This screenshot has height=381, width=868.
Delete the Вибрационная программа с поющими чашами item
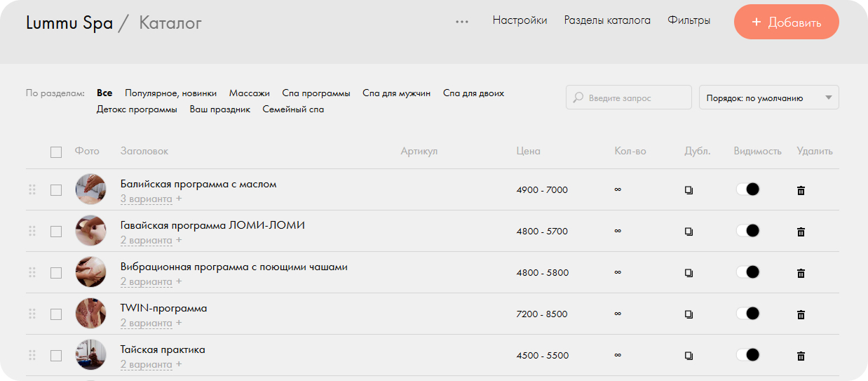click(x=801, y=273)
